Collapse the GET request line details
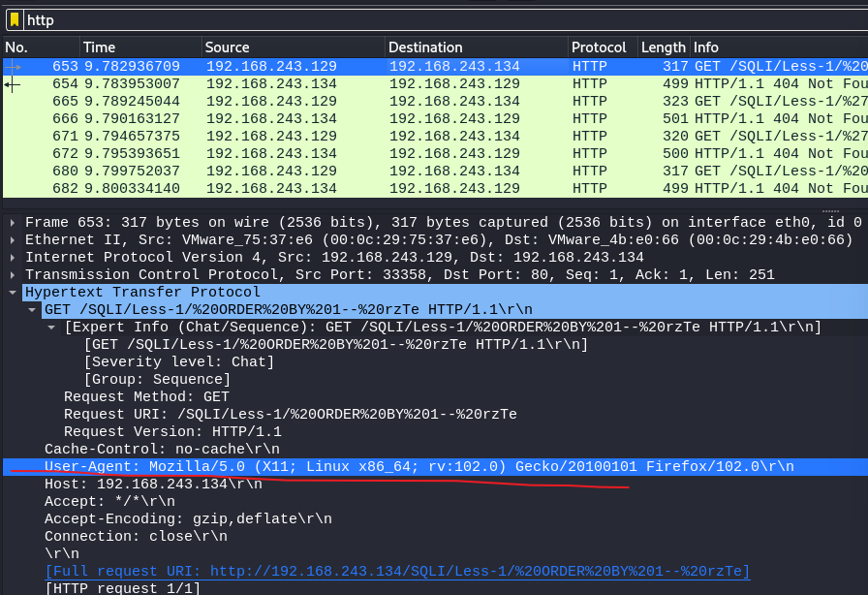Viewport: 868px width, 595px height. tap(30, 309)
